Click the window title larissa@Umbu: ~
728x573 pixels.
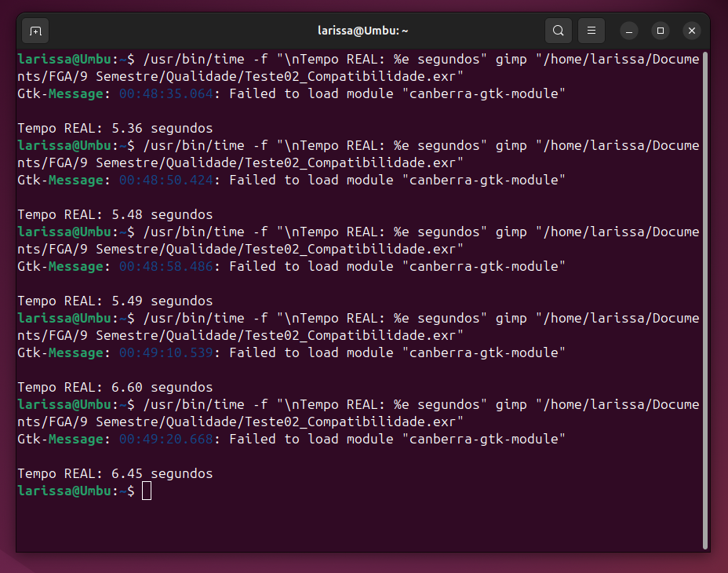click(362, 31)
